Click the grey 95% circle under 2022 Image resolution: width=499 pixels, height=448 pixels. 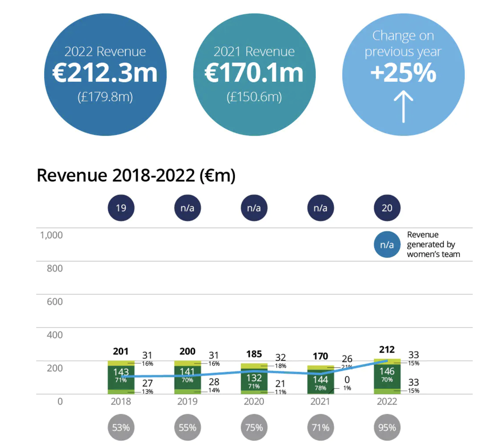coord(387,427)
